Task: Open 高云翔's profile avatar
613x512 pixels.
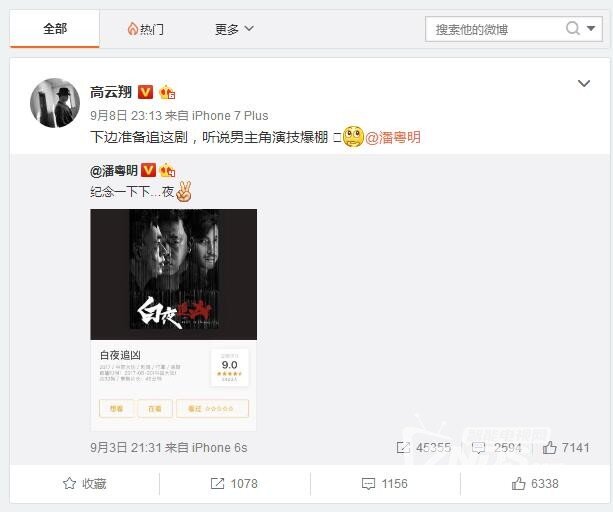Action: coord(55,103)
